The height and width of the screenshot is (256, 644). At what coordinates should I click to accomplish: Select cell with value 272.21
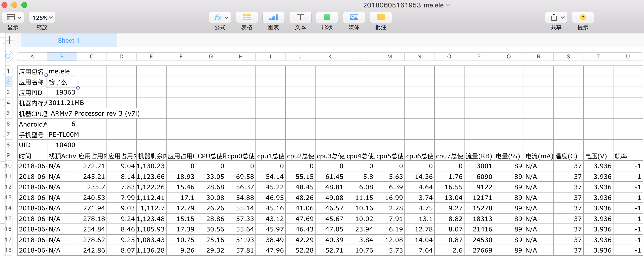coord(92,166)
